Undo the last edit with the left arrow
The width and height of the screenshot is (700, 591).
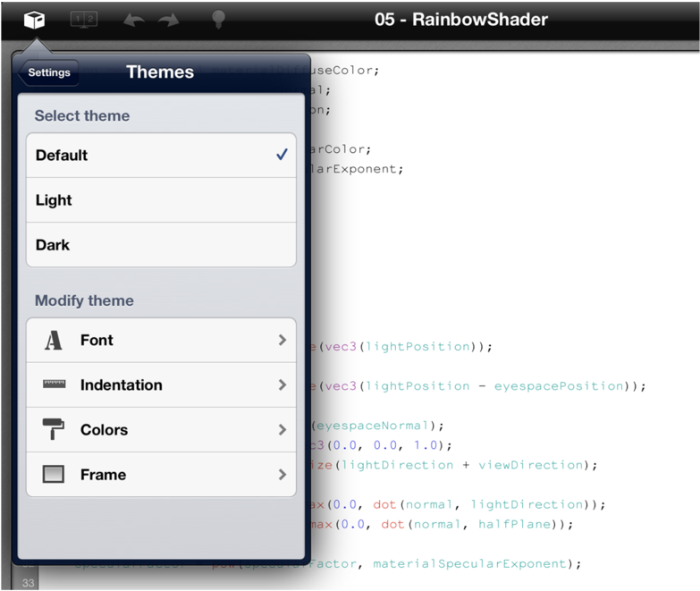(x=133, y=20)
